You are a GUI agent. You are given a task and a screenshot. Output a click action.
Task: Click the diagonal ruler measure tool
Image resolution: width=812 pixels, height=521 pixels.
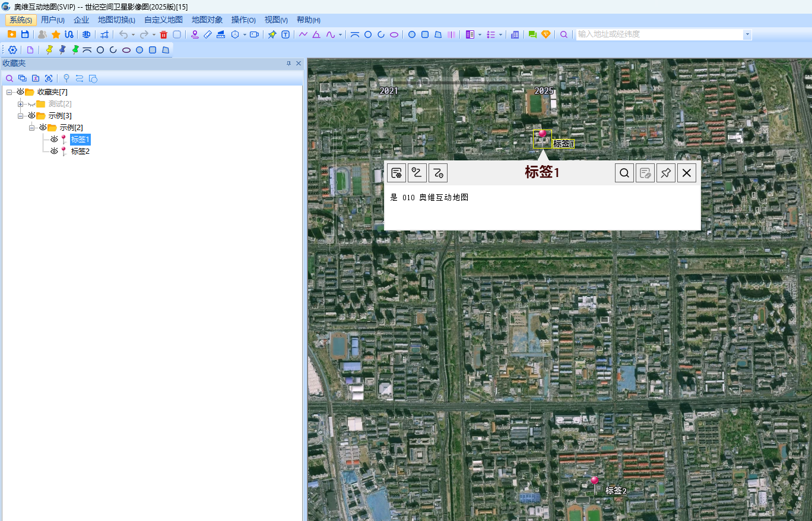[208, 34]
